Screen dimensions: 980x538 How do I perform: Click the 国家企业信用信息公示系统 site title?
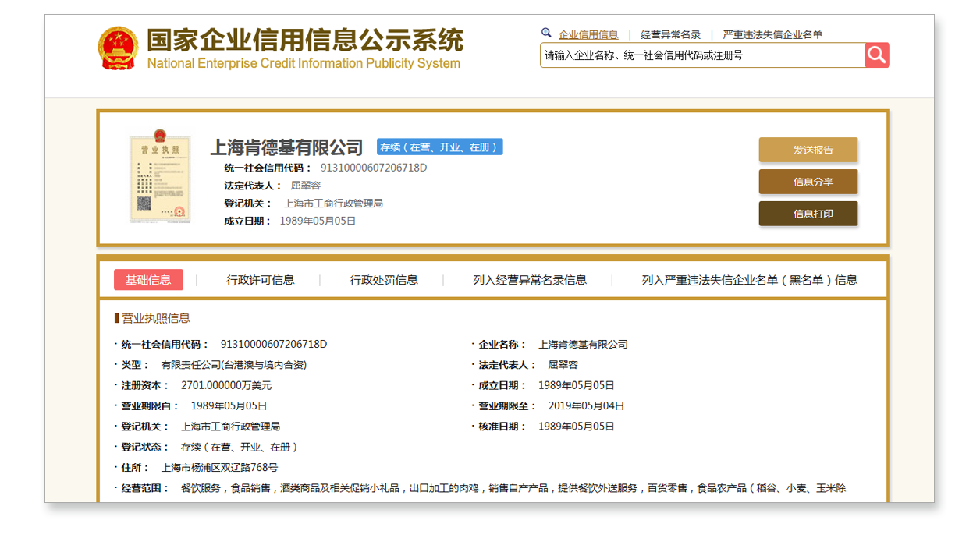click(305, 40)
